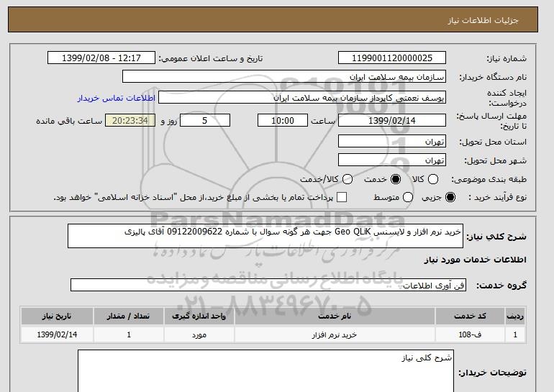Select the کالا radio button
Viewport: 554px width, 392px height.
(x=433, y=179)
